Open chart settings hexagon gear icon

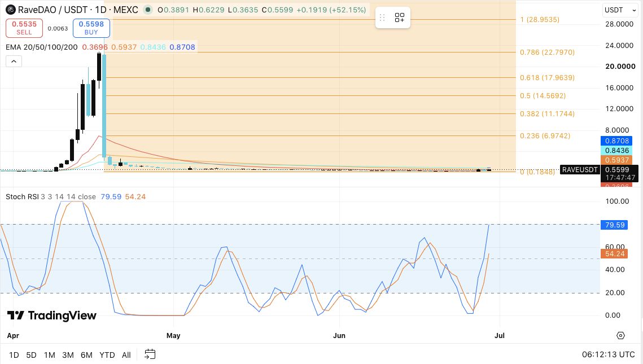tap(620, 335)
